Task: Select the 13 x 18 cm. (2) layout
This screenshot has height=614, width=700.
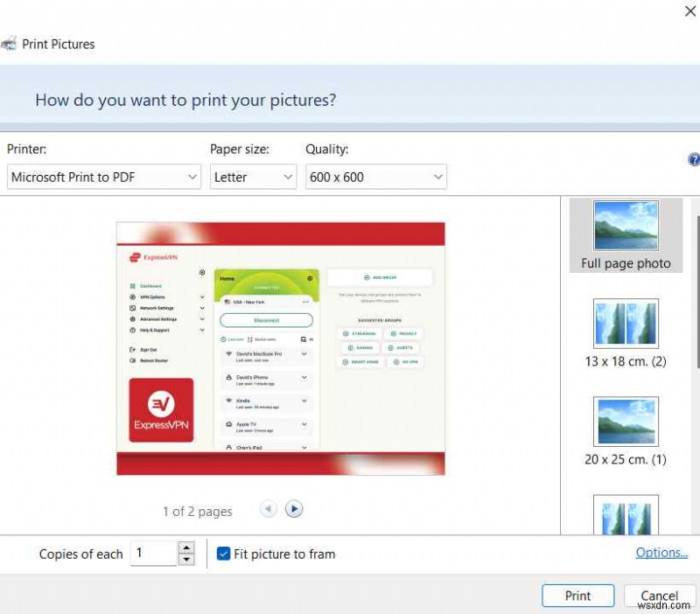Action: point(626,324)
